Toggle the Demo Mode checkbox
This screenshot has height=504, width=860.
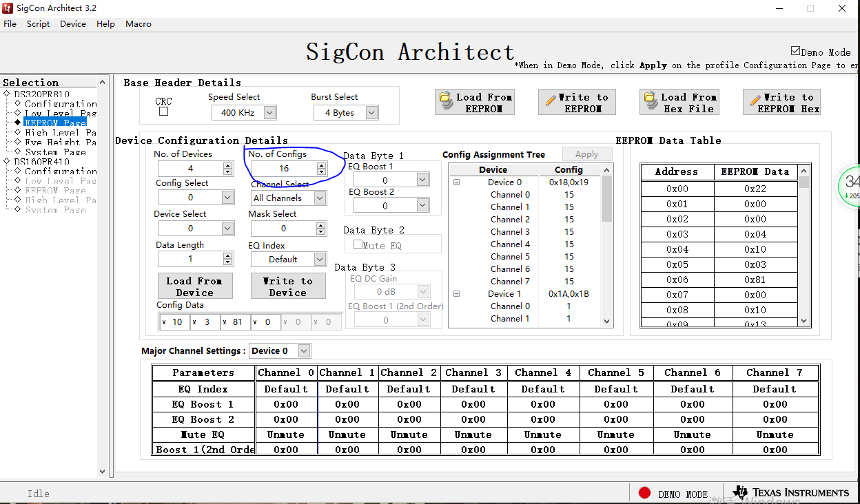796,52
